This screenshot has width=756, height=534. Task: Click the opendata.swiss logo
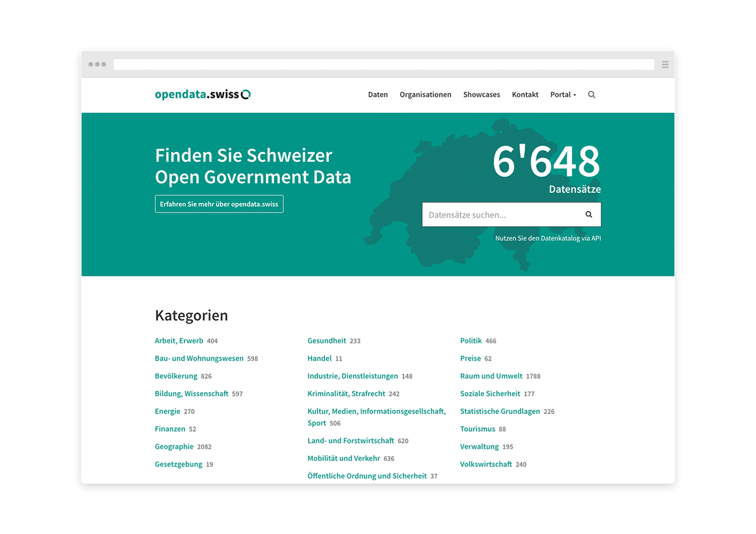coord(203,95)
